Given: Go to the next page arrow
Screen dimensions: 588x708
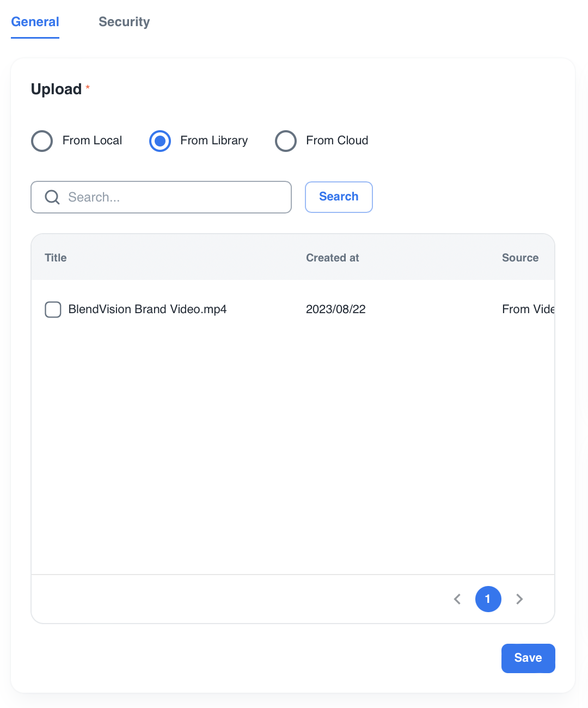Looking at the screenshot, I should 519,599.
